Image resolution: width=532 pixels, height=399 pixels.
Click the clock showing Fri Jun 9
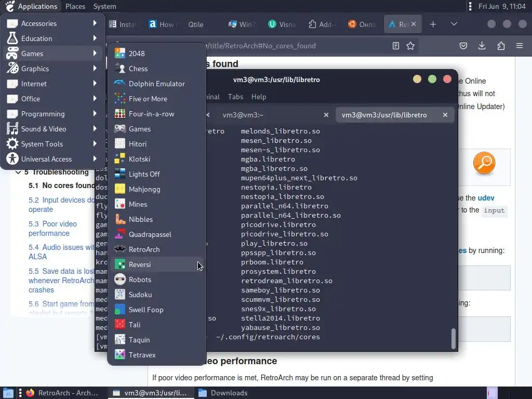tap(502, 6)
